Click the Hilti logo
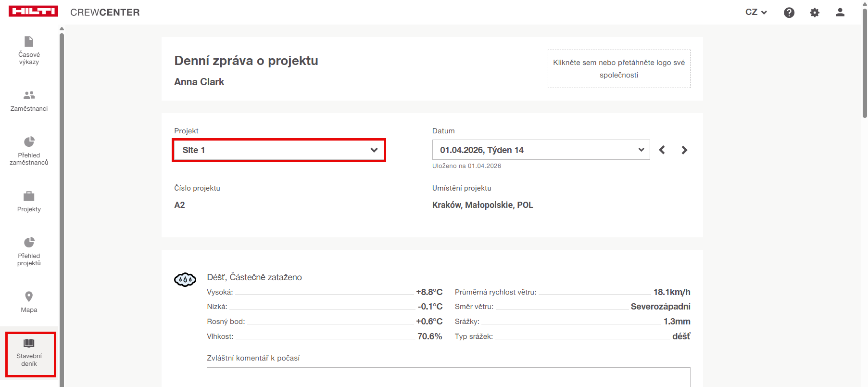 pyautogui.click(x=33, y=12)
